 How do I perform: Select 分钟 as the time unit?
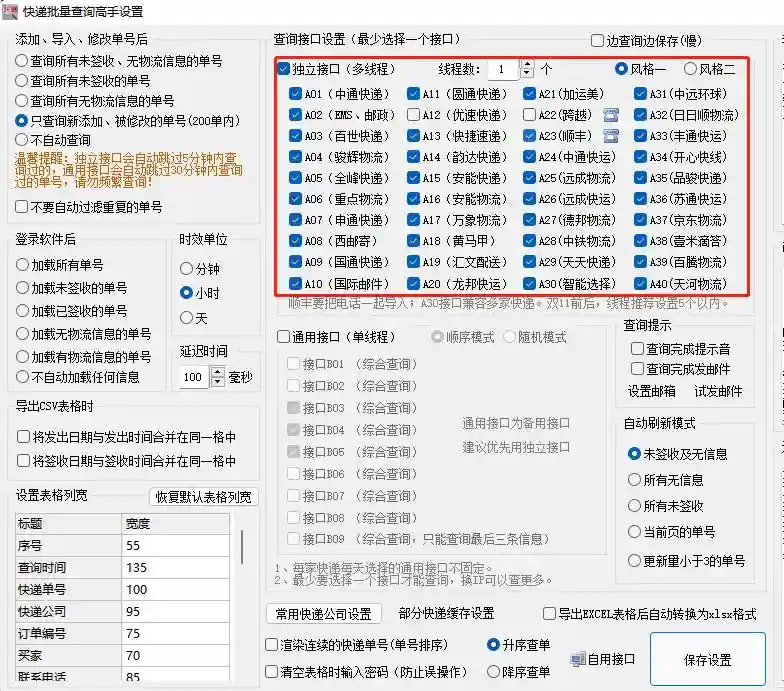click(x=186, y=269)
